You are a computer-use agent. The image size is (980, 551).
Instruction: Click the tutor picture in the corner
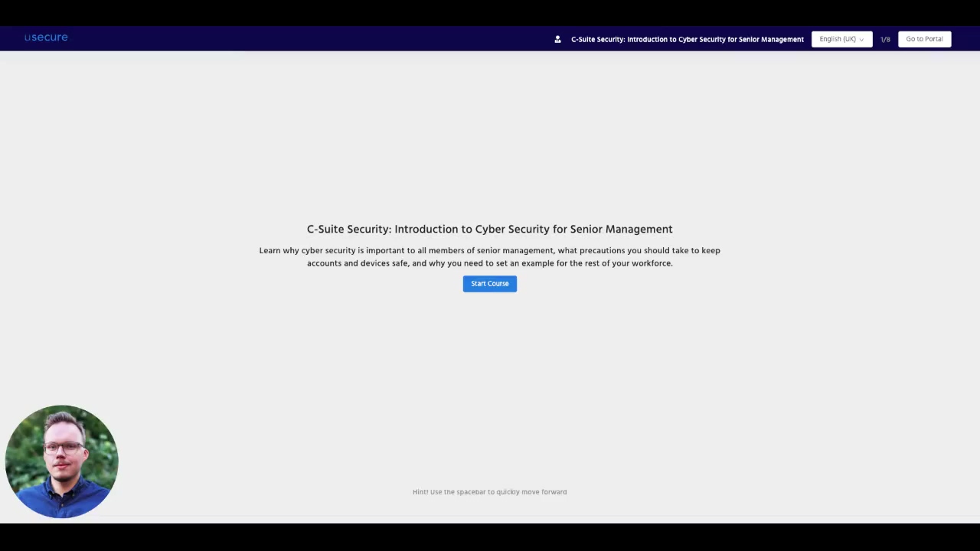61,461
